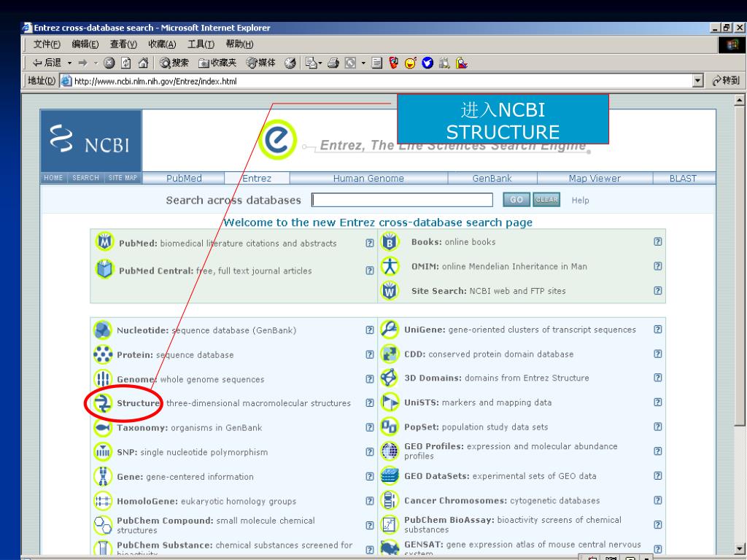The height and width of the screenshot is (560, 747).
Task: Click the 3D Domains icon
Action: [x=390, y=378]
